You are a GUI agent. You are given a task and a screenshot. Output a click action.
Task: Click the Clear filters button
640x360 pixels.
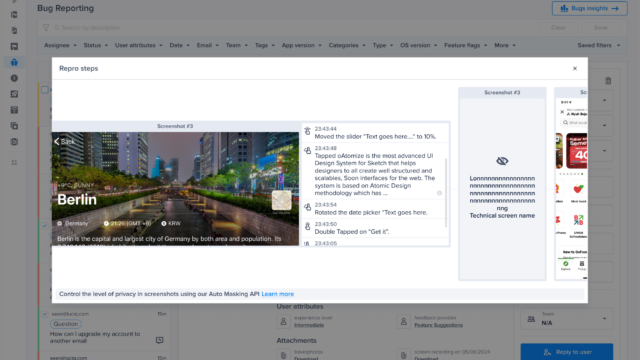click(558, 28)
